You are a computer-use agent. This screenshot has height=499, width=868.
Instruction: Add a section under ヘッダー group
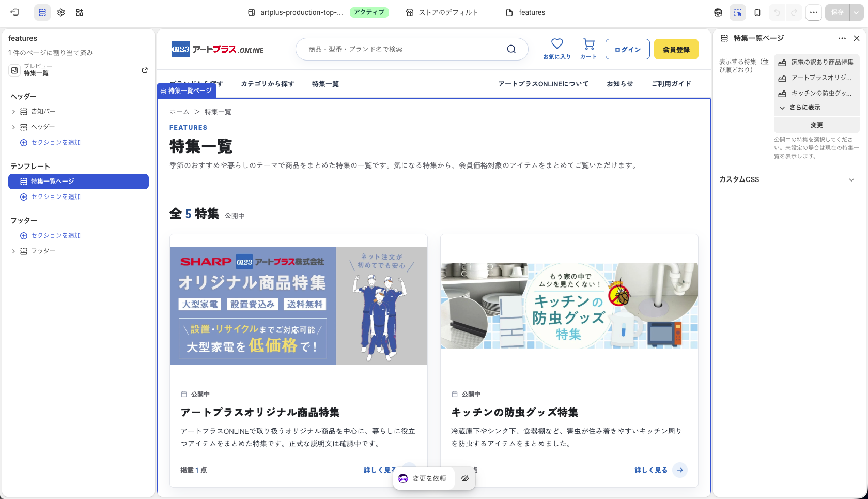pos(51,142)
